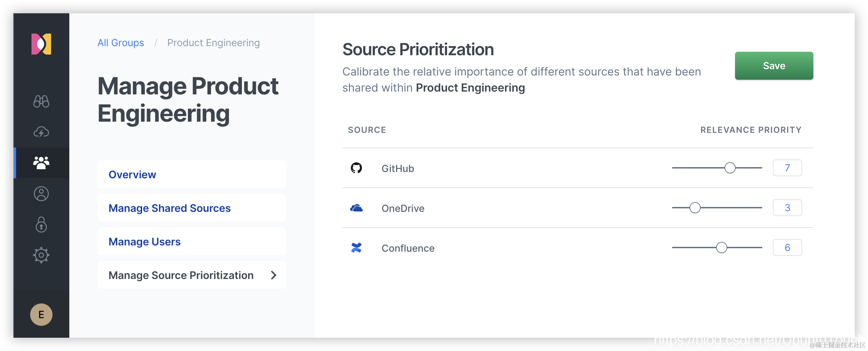Open the binoculars overview sidebar icon
The height and width of the screenshot is (351, 868).
coord(41,101)
